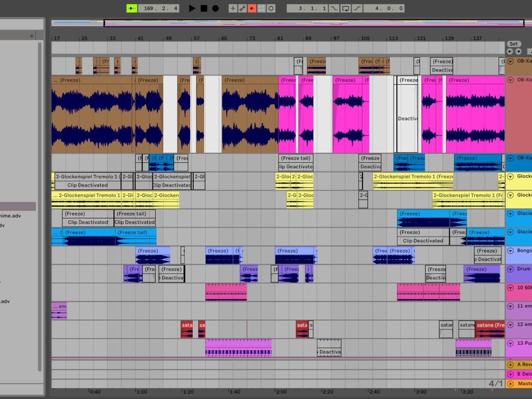Click the MIDI Arrangement Overdub plus icon
532x399 pixels.
(x=233, y=8)
